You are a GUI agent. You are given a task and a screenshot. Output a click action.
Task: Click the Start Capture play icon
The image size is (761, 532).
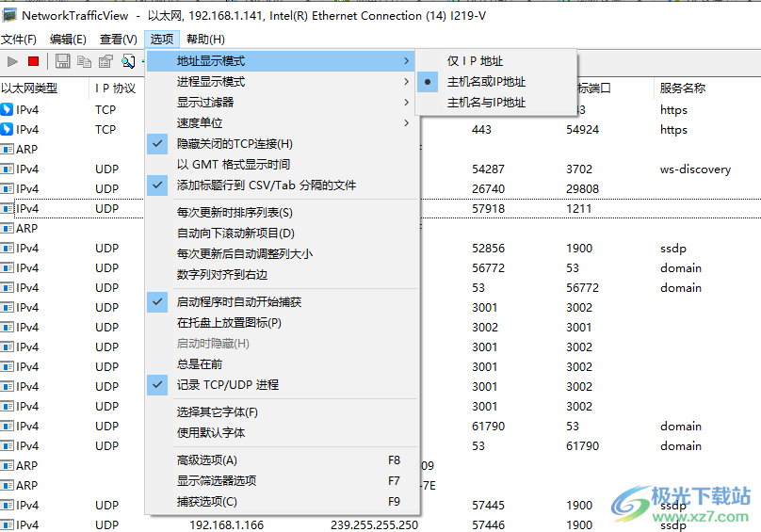(12, 61)
